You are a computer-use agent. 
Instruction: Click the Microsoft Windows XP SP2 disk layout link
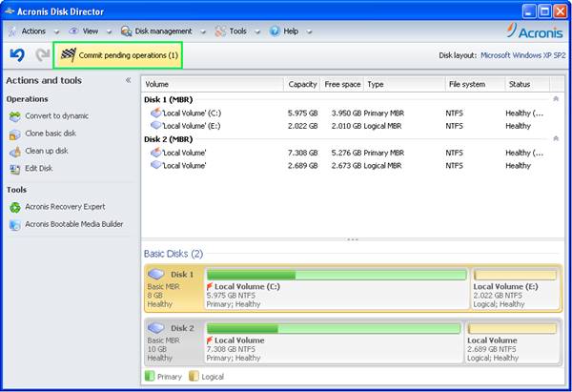tap(522, 55)
